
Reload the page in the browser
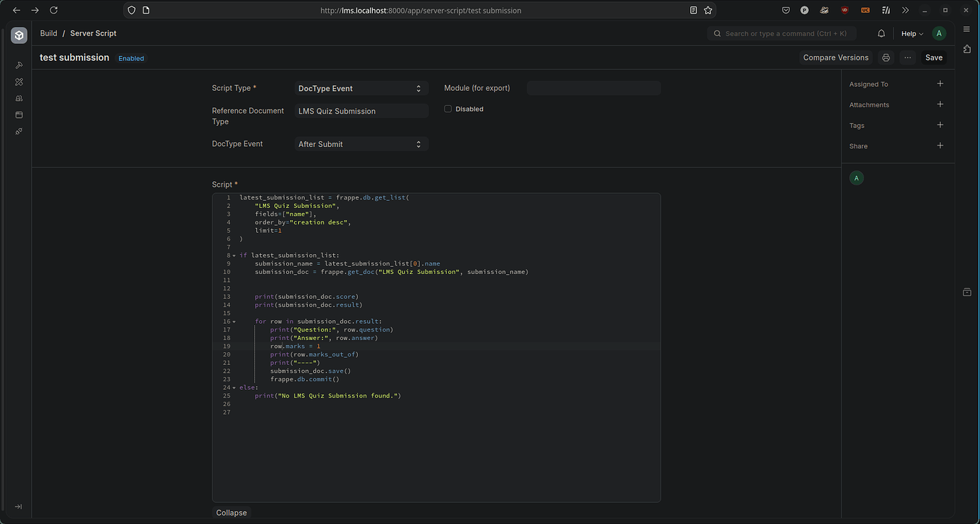tap(53, 11)
